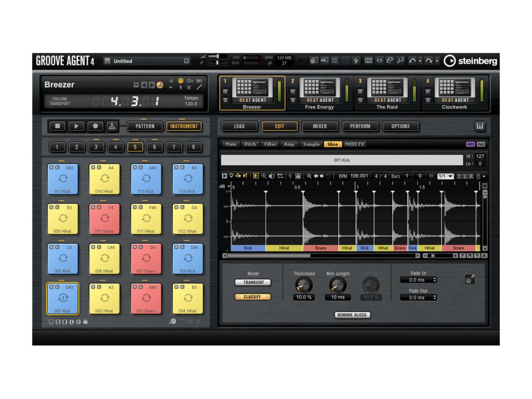532x399 pixels.
Task: Open the Untitled preset dropdown
Action: coord(187,61)
